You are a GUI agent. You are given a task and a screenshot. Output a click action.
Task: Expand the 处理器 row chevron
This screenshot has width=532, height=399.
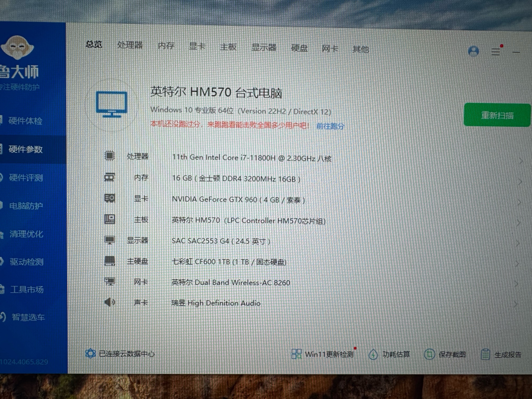pyautogui.click(x=520, y=161)
